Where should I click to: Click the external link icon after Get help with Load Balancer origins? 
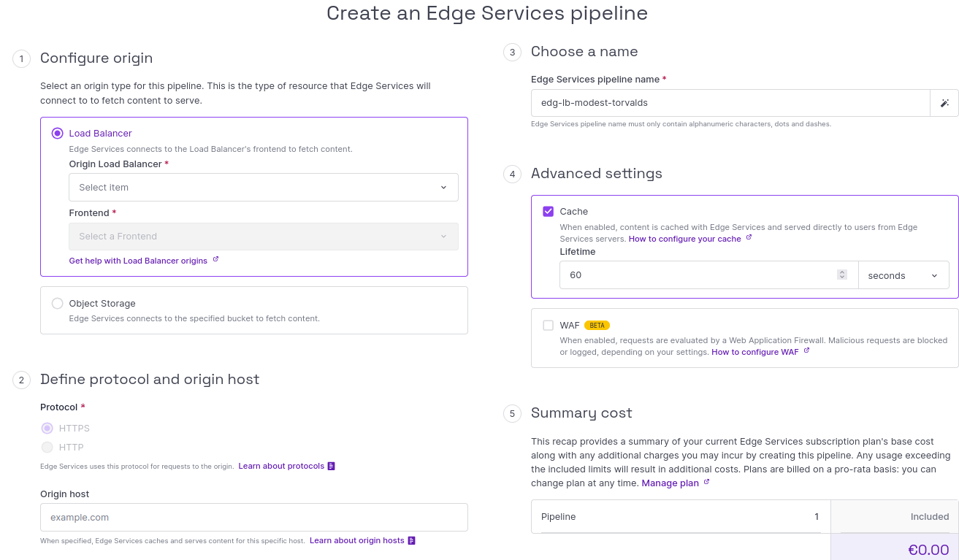point(216,260)
